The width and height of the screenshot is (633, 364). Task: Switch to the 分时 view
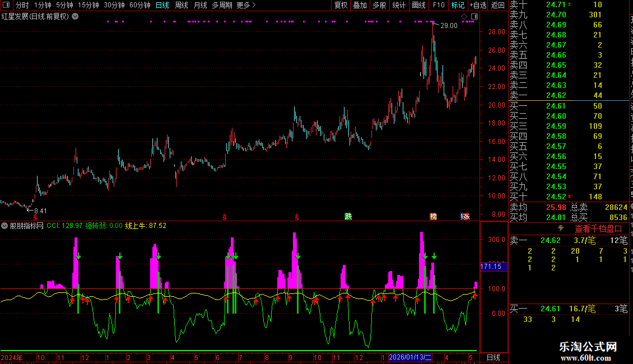(22, 5)
